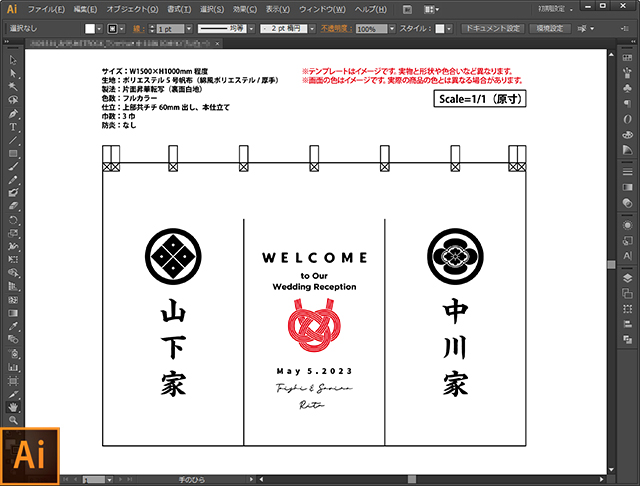Open the fill color dropdown arrow

[99, 29]
